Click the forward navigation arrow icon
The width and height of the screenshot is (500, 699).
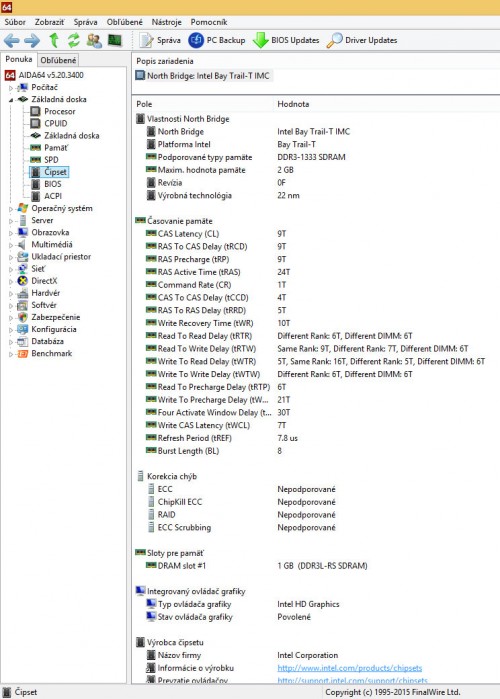[32, 41]
